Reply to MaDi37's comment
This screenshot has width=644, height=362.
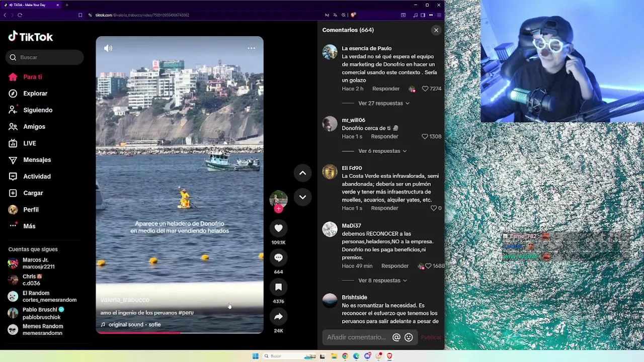(395, 266)
